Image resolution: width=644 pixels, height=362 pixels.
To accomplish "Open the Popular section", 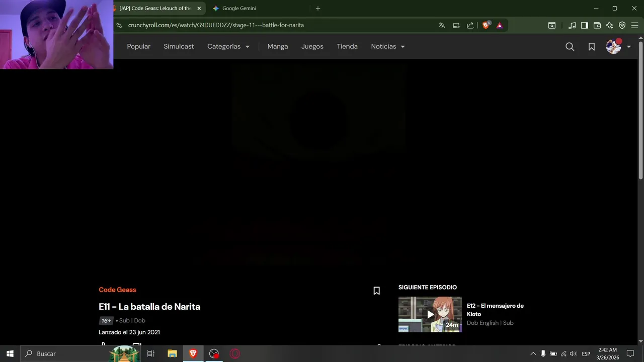I will coord(138,46).
